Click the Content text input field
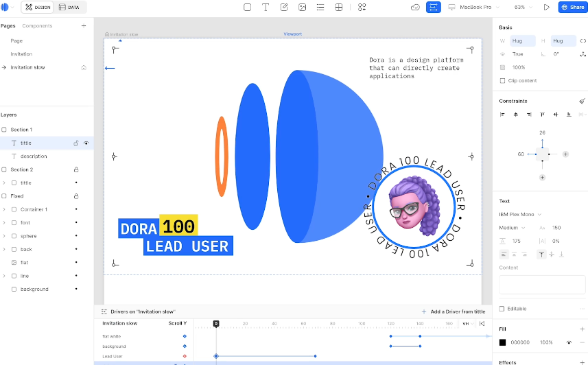 (x=542, y=285)
